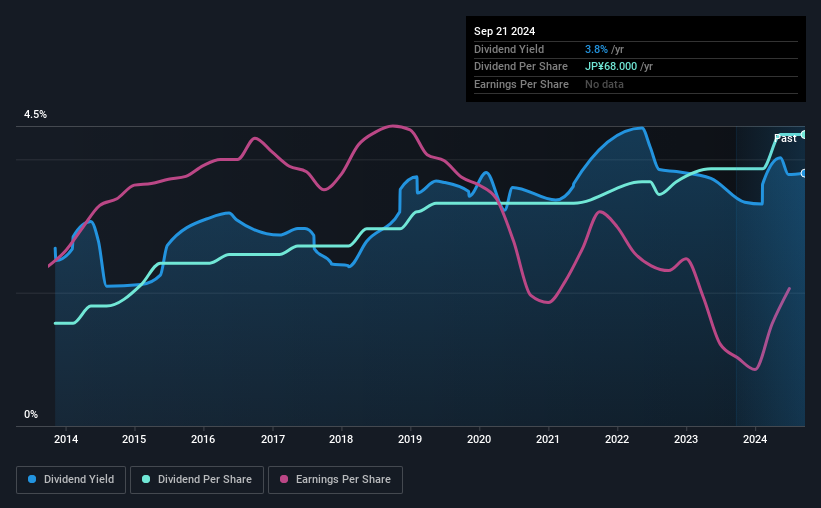Click the Dividend Yield endpoint marker
Viewport: 821px width, 508px height.
click(804, 173)
